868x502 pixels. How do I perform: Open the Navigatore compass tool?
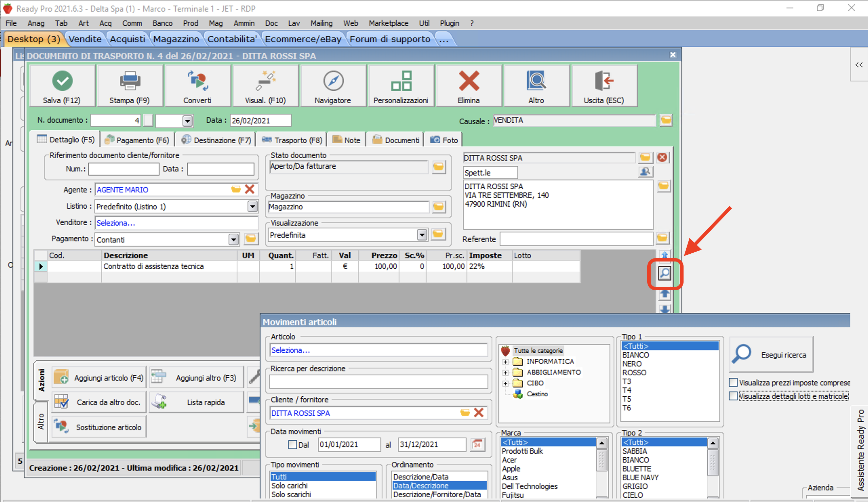click(333, 86)
